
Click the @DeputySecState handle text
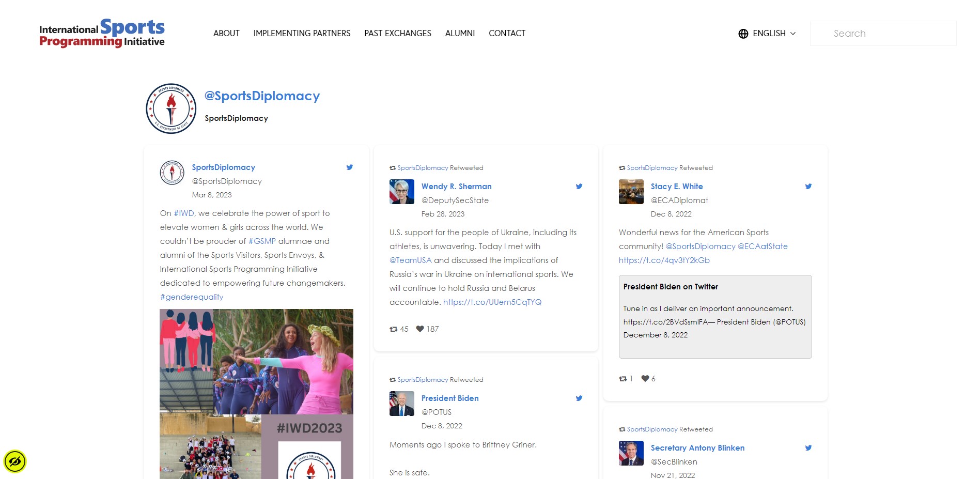click(455, 200)
